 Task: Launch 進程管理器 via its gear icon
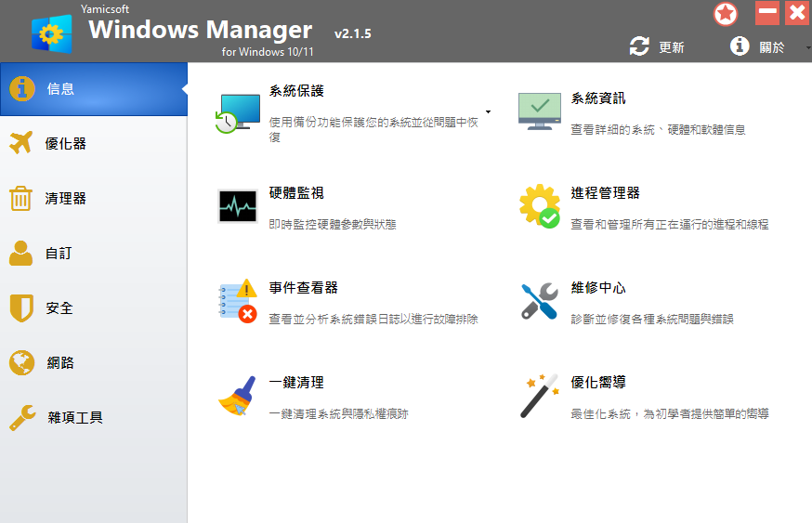(x=540, y=205)
